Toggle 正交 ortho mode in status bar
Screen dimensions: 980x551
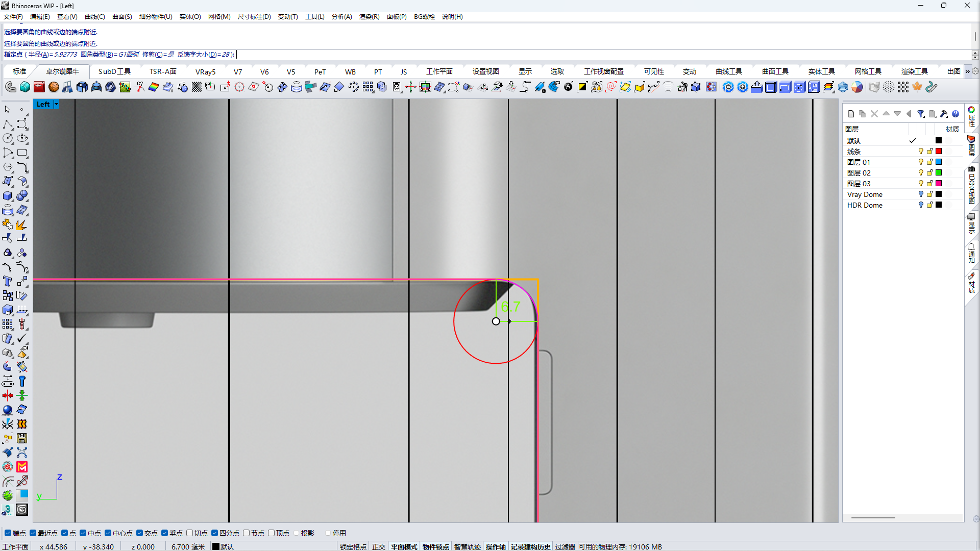point(378,546)
